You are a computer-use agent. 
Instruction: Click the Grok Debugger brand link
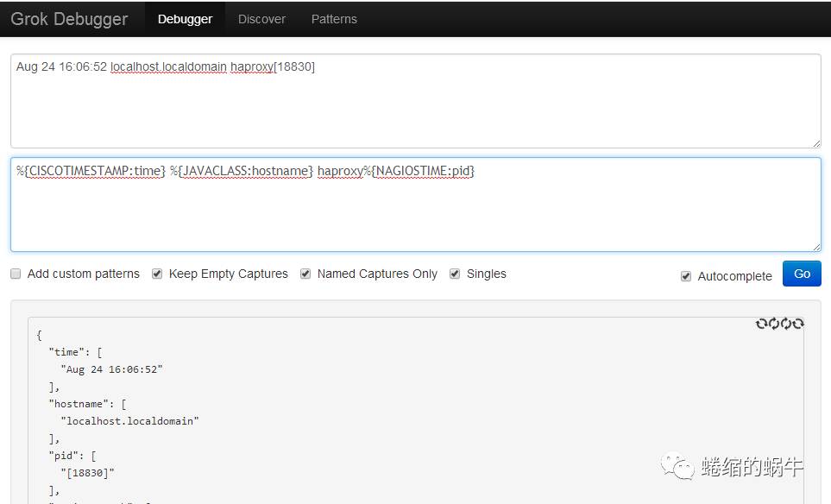(x=69, y=19)
